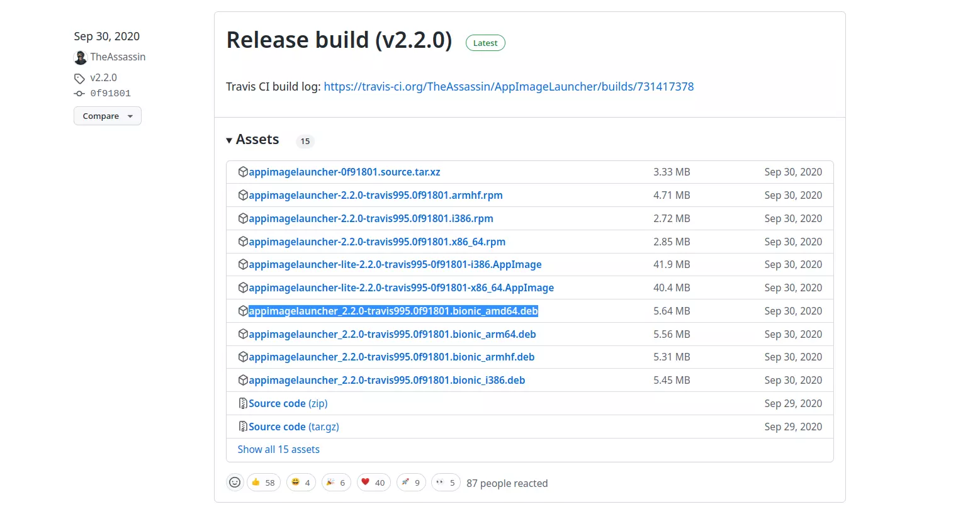The width and height of the screenshot is (980, 514).
Task: Click package icon for lite i386.AppImage
Action: 243,264
